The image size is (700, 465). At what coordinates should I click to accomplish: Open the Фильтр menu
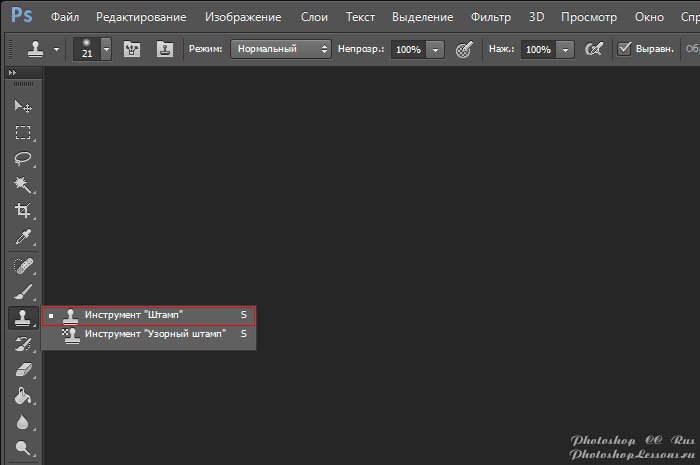click(489, 17)
